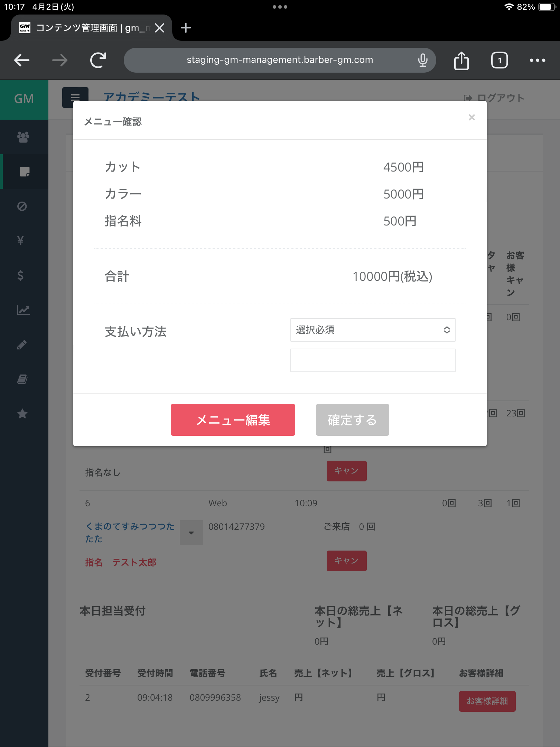Click the prohibited circle sidebar icon
Viewport: 560px width, 747px height.
22,206
